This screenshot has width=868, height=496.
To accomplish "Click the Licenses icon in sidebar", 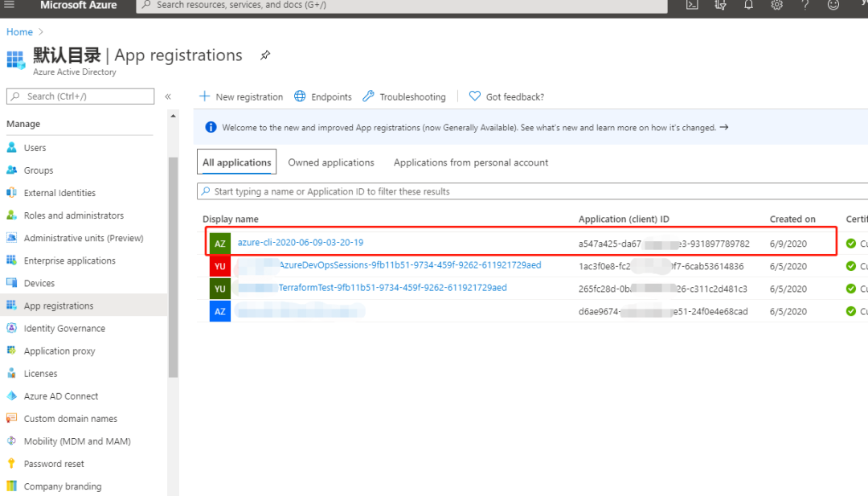I will (11, 373).
